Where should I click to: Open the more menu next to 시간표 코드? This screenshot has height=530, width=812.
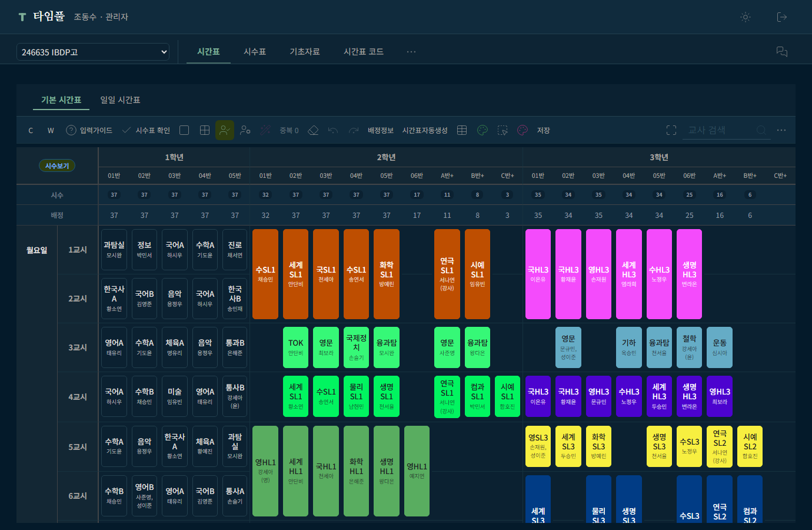pyautogui.click(x=411, y=52)
